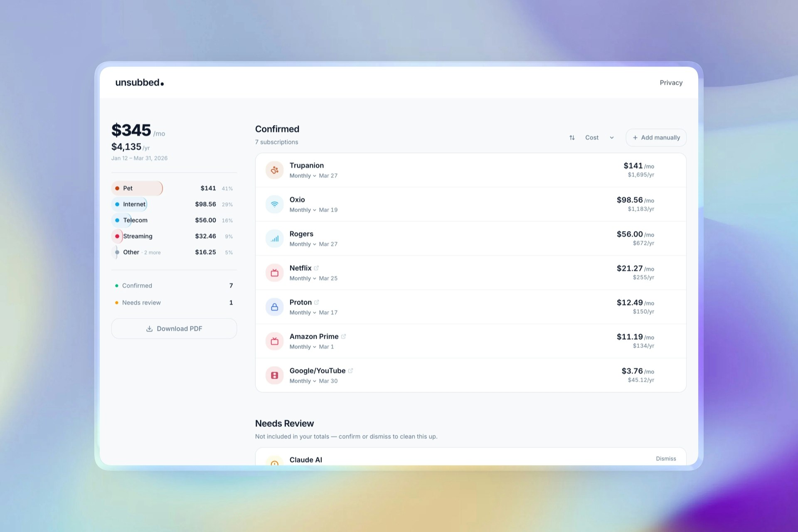This screenshot has width=798, height=532.
Task: Click Google/YouTube's film icon
Action: click(274, 375)
